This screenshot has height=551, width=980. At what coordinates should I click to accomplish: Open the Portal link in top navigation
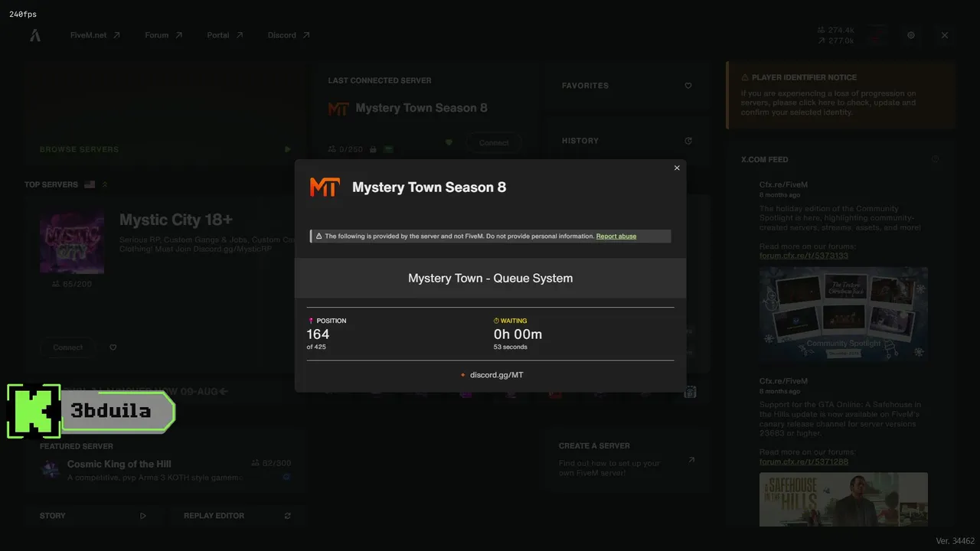tap(225, 35)
